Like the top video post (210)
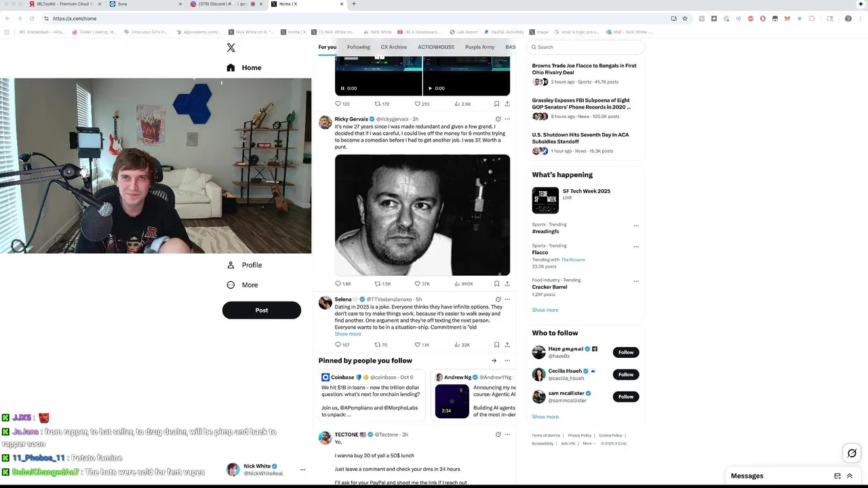 422,104
